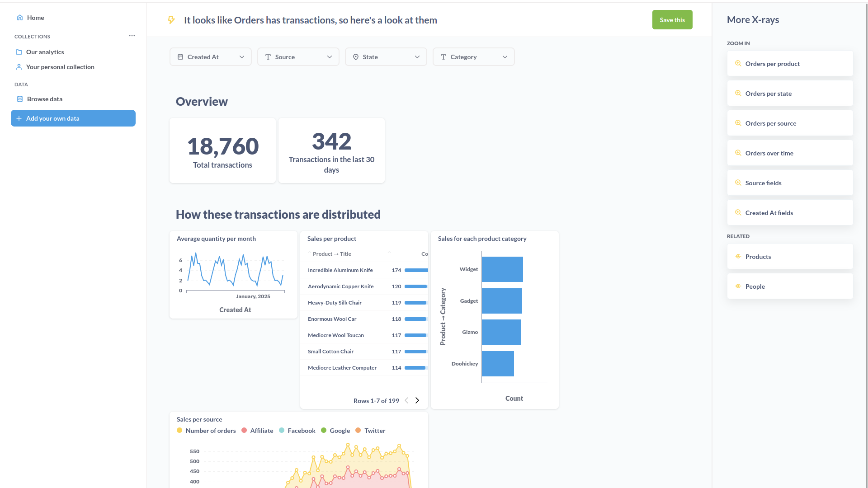Click the Aerodynamic Copper Knife row
The width and height of the screenshot is (868, 488).
pyautogui.click(x=364, y=286)
